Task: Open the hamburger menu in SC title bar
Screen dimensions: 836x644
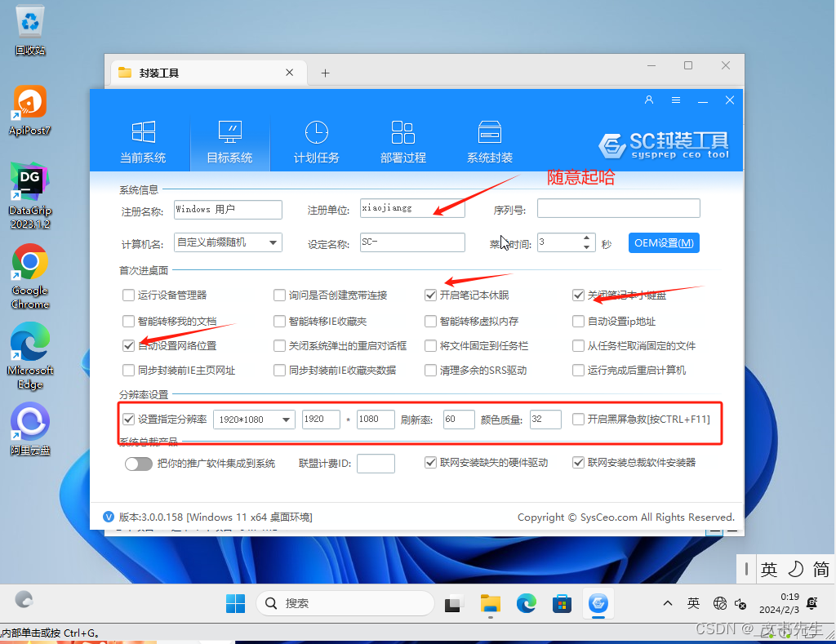Action: click(675, 100)
